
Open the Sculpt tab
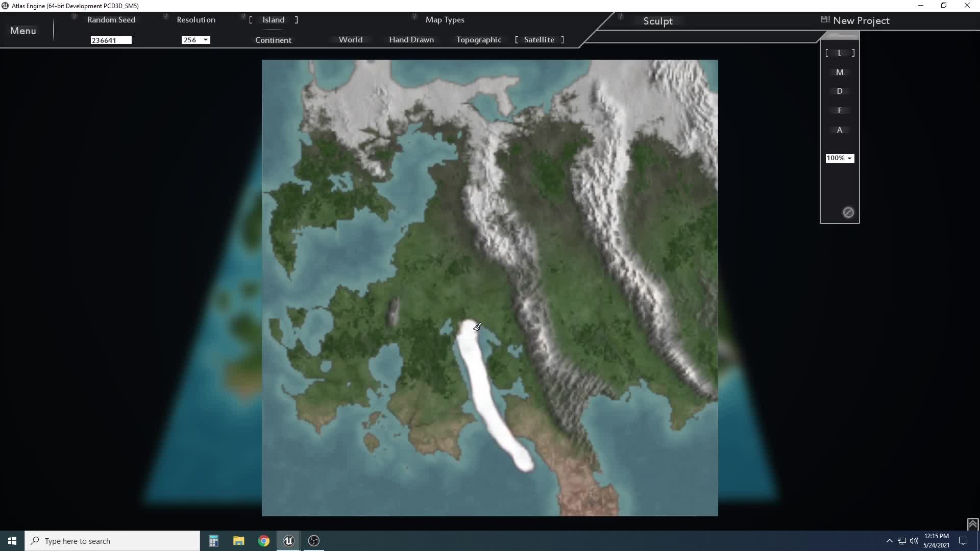tap(657, 21)
